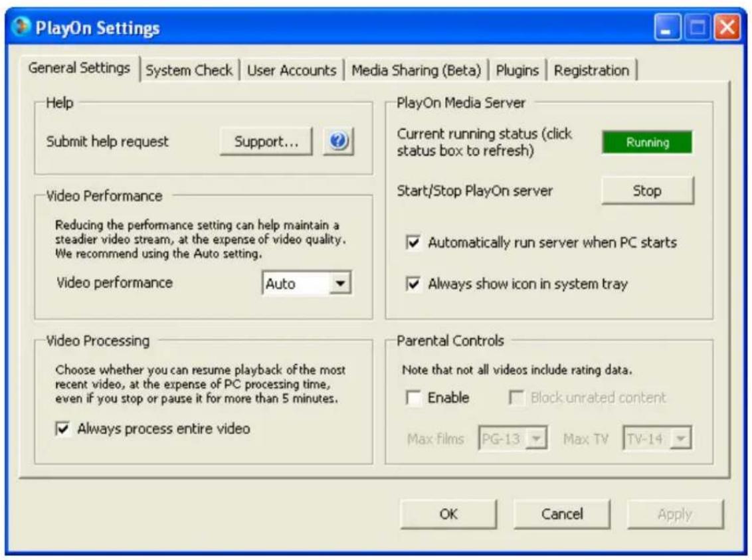This screenshot has width=752, height=560.
Task: Click the Apply button
Action: (x=675, y=514)
